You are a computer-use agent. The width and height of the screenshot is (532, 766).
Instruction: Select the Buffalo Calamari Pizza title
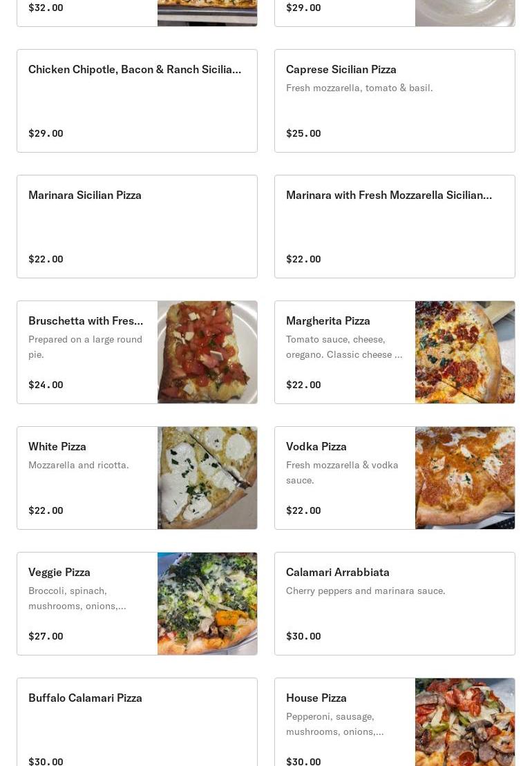(x=85, y=698)
